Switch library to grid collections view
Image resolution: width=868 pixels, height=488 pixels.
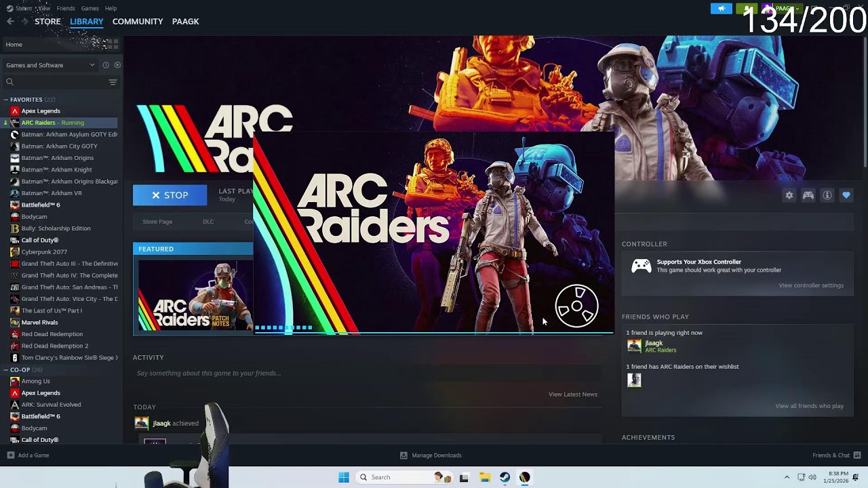click(x=113, y=44)
